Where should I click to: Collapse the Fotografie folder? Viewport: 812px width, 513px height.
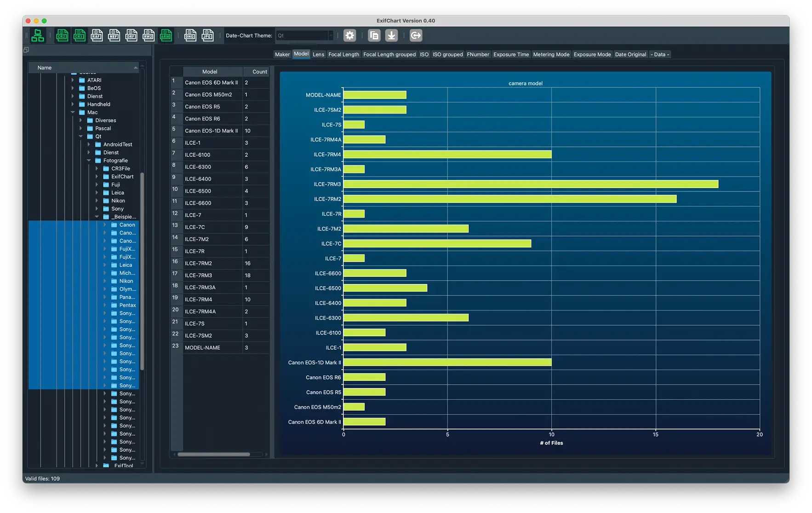(x=89, y=161)
